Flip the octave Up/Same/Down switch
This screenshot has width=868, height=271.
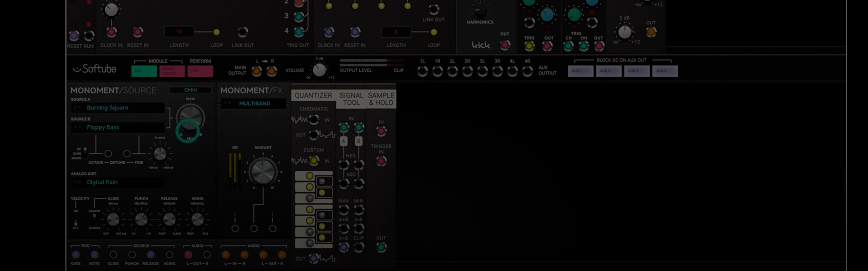click(x=85, y=154)
